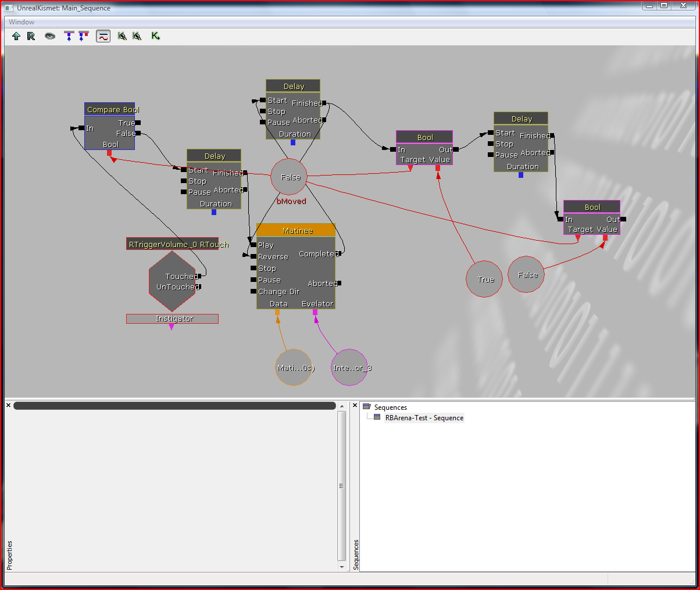This screenshot has width=700, height=590.
Task: Select RBArena-Test - Sequence in the tree
Action: pos(424,418)
